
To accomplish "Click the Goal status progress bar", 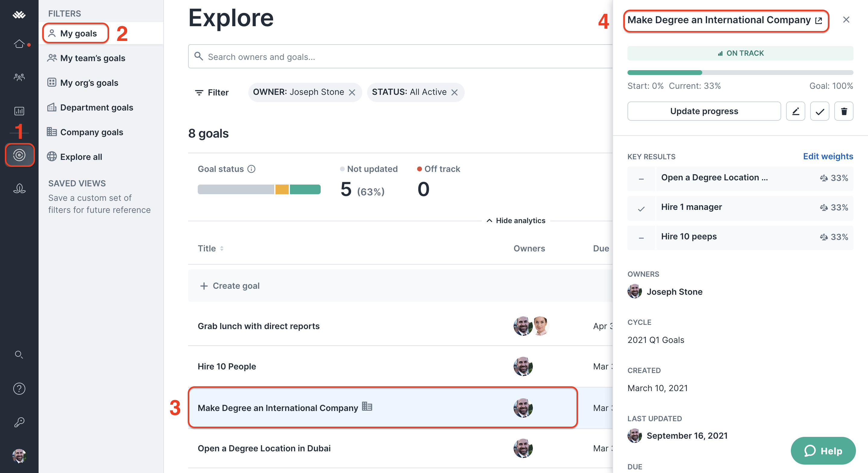I will point(259,189).
